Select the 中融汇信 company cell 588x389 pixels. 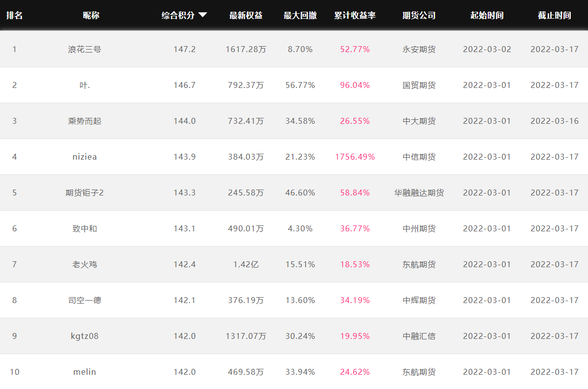pyautogui.click(x=419, y=336)
